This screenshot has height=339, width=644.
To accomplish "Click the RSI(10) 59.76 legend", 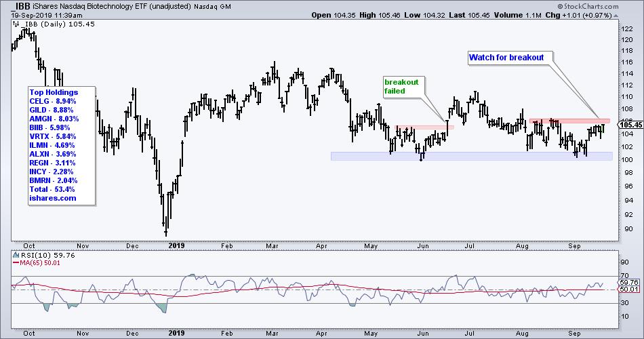I will point(47,255).
